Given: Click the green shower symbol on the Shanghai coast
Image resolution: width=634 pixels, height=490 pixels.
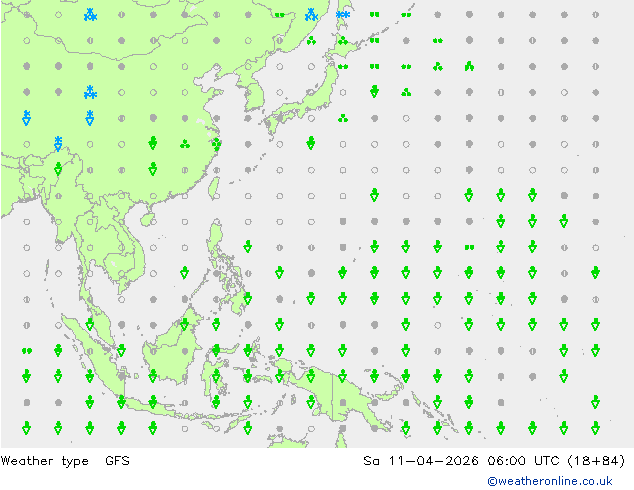Looking at the screenshot, I should 217,144.
